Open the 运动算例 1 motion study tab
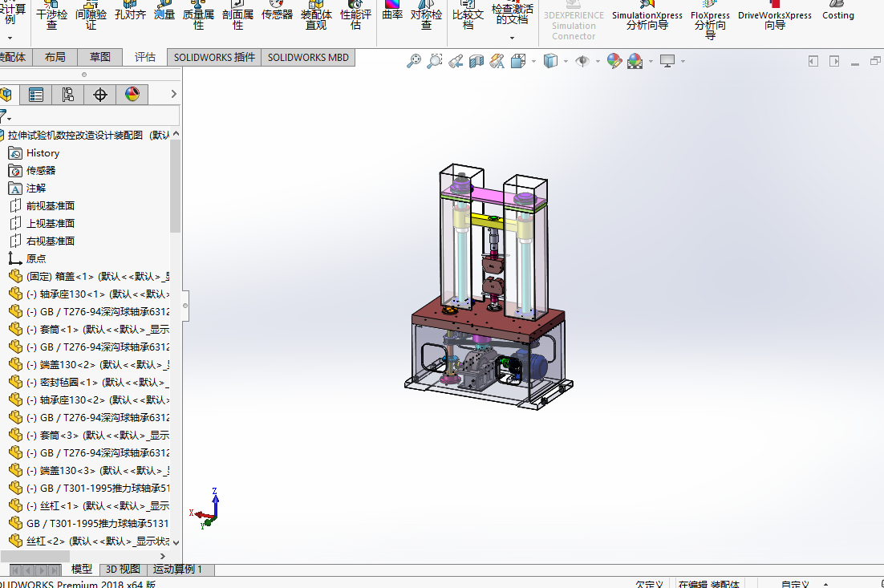884x588 pixels. [x=177, y=570]
